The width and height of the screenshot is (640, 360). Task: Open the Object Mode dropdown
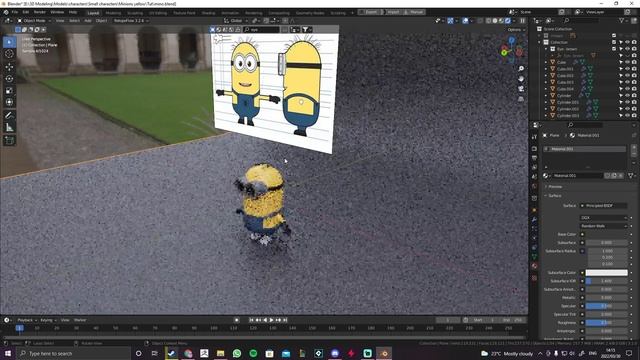coord(34,20)
